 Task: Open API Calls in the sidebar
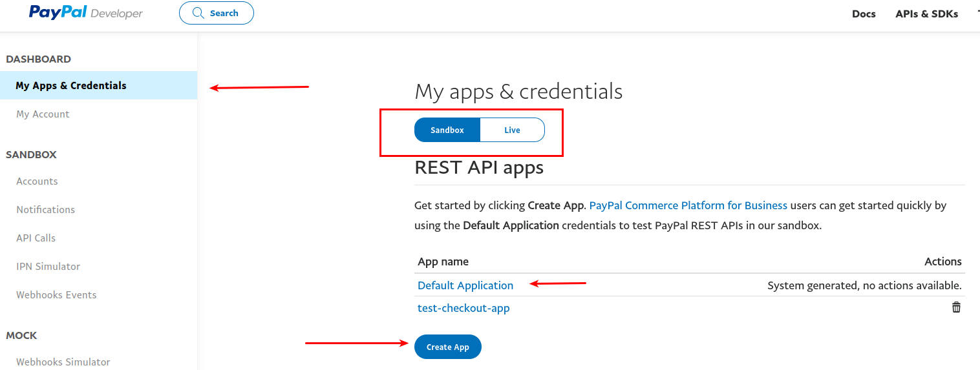36,238
